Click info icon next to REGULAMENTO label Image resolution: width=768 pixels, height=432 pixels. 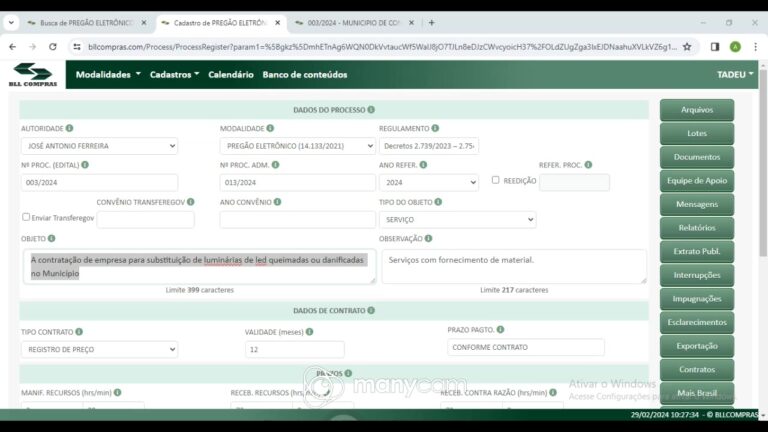click(435, 128)
